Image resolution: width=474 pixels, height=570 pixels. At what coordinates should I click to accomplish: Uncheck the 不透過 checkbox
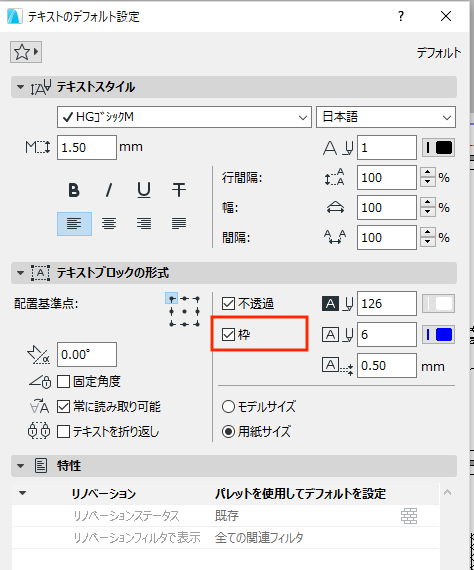click(228, 304)
